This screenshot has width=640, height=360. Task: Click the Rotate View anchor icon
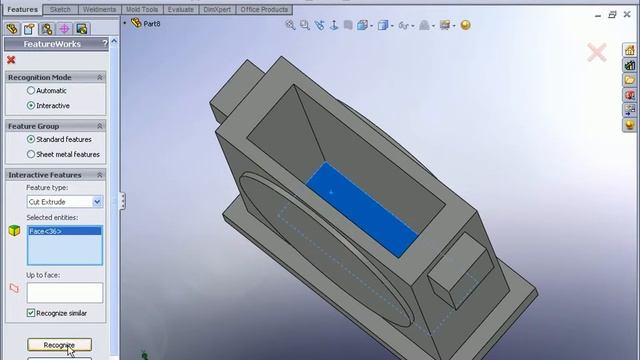click(334, 25)
